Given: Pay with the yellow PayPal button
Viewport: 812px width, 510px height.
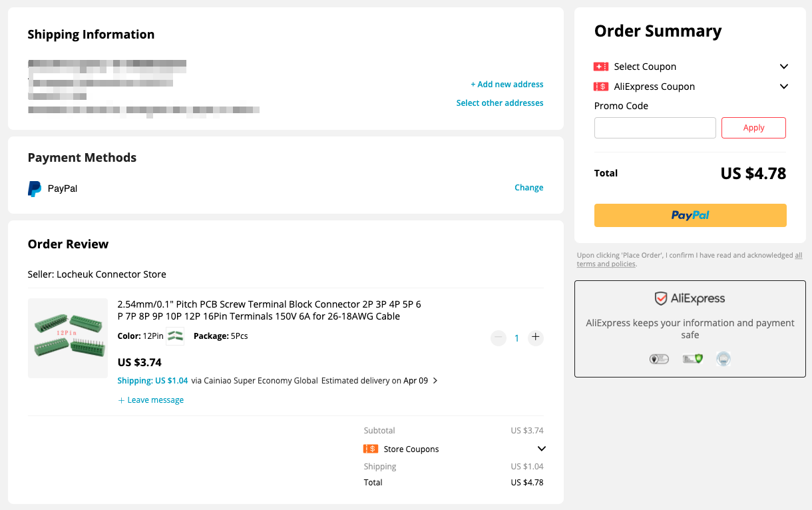Looking at the screenshot, I should (690, 215).
